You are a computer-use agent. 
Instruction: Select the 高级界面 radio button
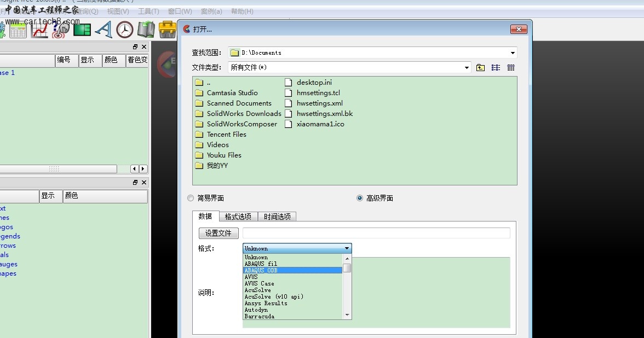[360, 198]
